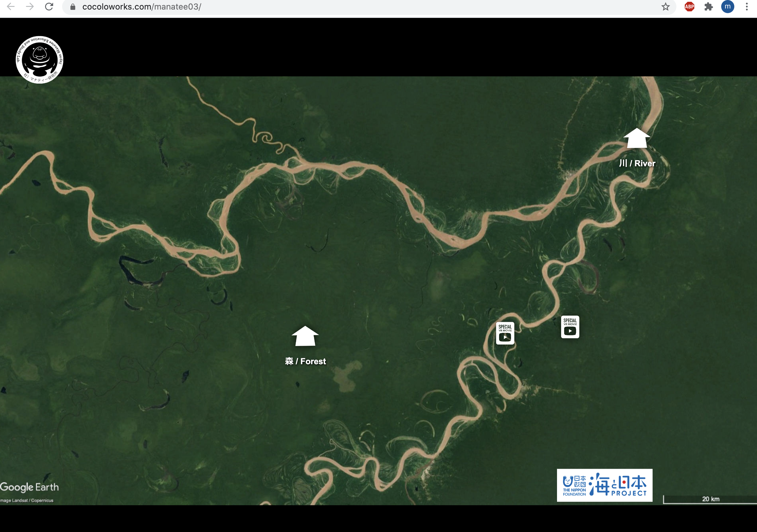Viewport: 757px width, 532px height.
Task: Click the Nippon Foundation logo
Action: coord(574,485)
